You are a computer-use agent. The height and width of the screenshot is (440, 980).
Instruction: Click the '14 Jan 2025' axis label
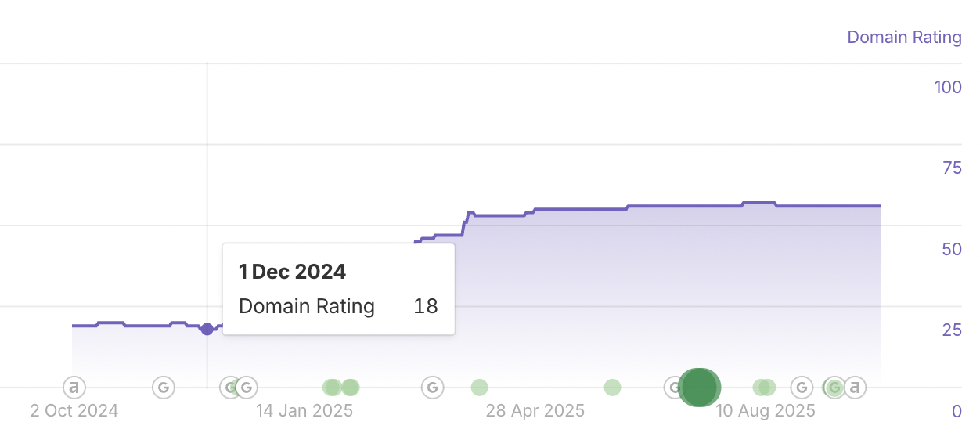[304, 410]
